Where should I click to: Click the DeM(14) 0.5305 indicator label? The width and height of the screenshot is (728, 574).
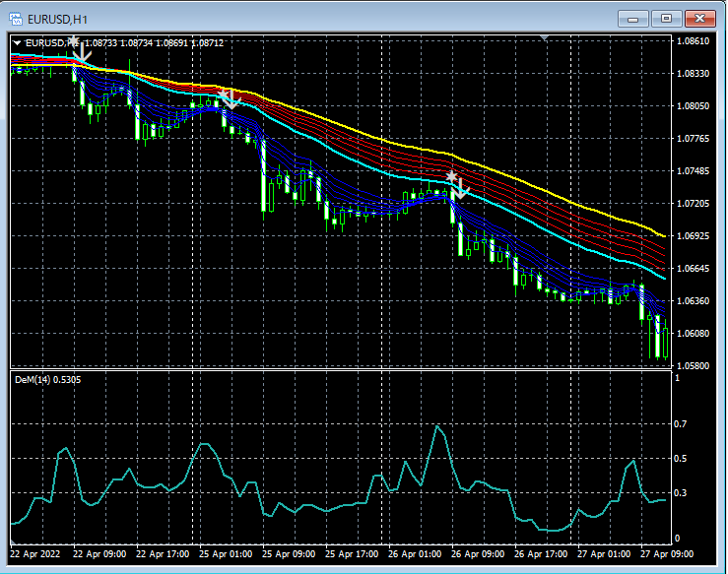pyautogui.click(x=48, y=380)
